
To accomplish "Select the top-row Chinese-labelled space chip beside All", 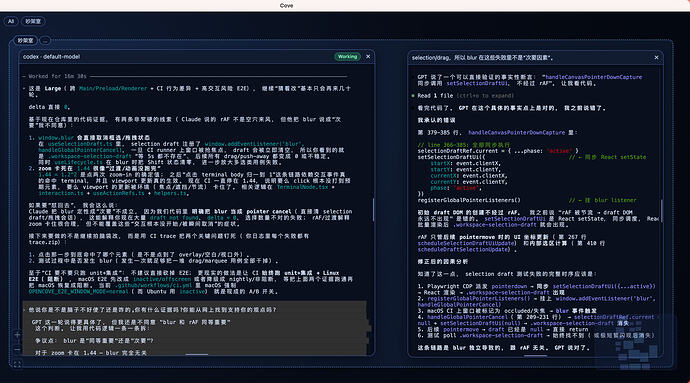I will coord(33,21).
